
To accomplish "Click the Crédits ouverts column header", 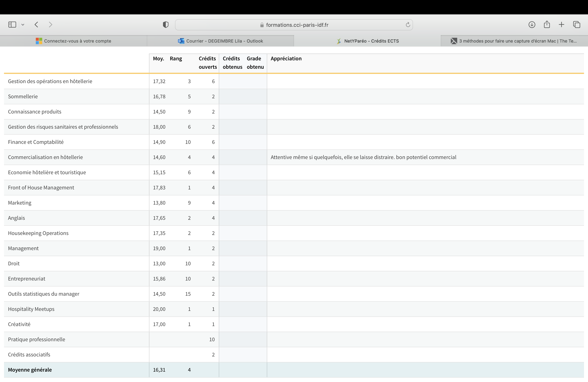I will 208,63.
